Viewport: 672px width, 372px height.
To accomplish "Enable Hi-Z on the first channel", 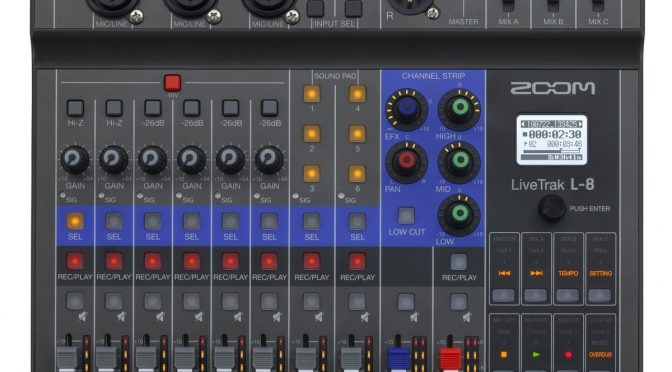I will pos(75,108).
